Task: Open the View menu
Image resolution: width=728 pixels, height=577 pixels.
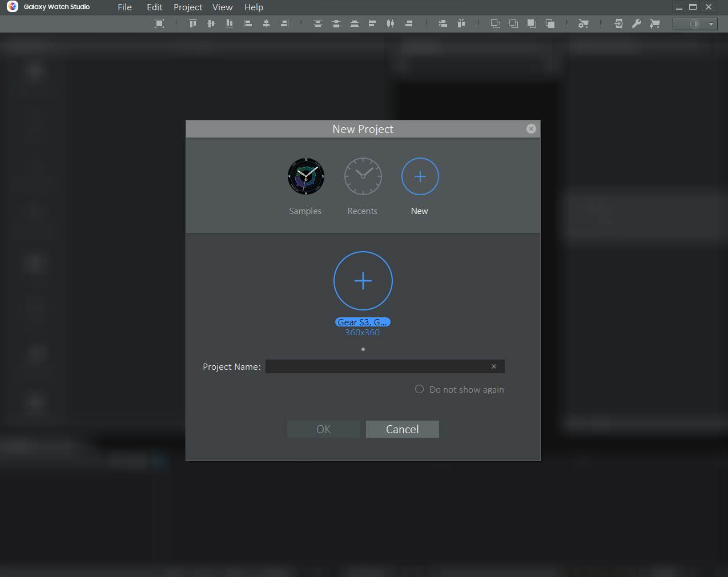Action: [x=223, y=7]
